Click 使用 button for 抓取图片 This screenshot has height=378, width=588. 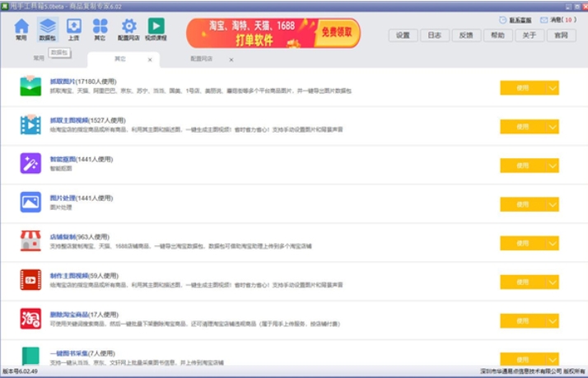point(523,88)
